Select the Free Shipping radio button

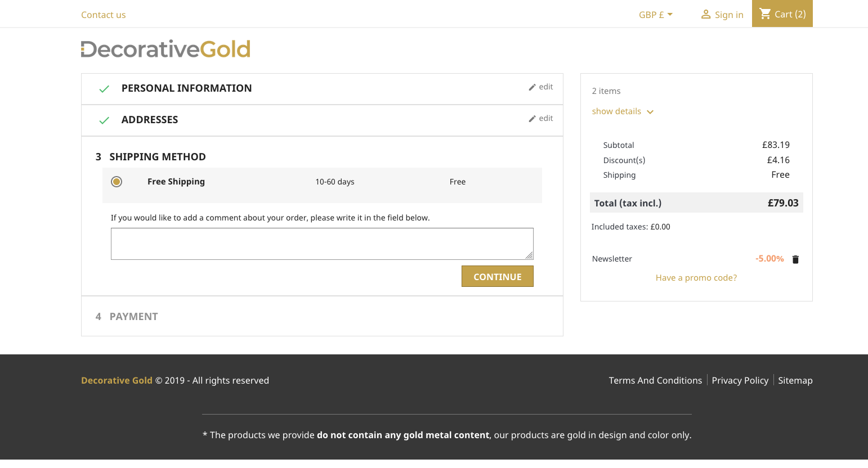point(117,182)
